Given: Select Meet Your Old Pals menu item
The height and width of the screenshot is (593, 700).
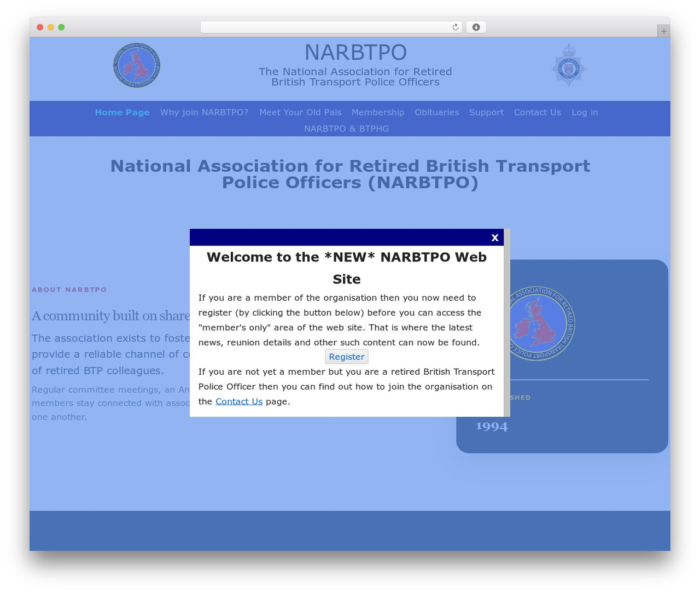Looking at the screenshot, I should pyautogui.click(x=300, y=112).
